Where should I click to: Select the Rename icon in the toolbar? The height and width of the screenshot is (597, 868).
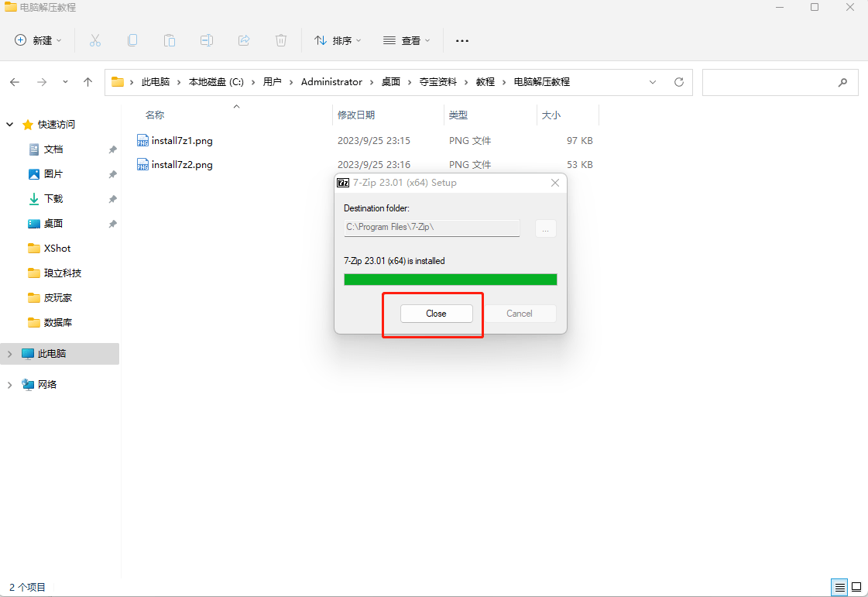click(206, 40)
